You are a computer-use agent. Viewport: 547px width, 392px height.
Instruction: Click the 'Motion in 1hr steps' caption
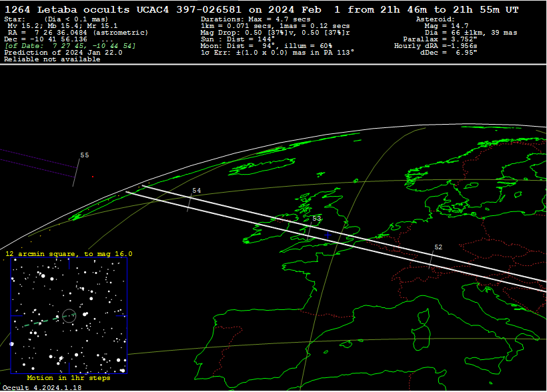(x=68, y=378)
